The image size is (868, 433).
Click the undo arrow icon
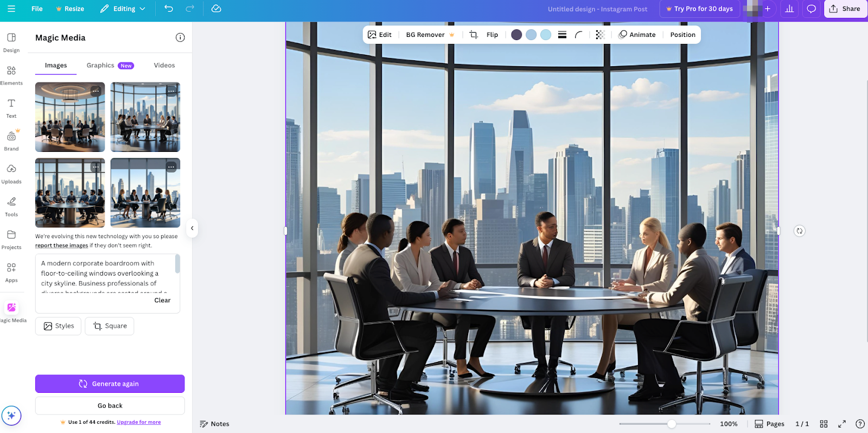169,9
